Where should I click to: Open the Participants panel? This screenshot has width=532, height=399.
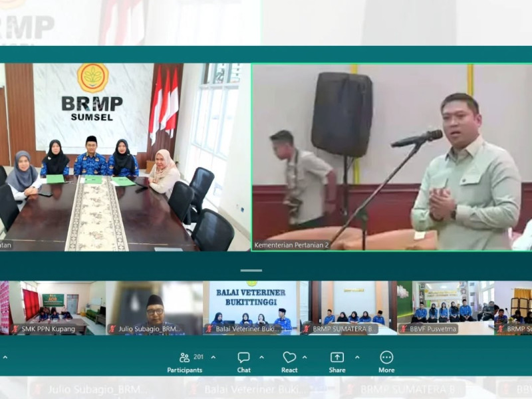pos(185,362)
